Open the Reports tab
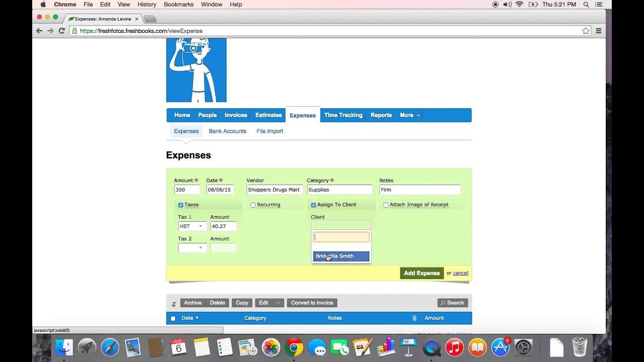644x362 pixels. point(381,115)
